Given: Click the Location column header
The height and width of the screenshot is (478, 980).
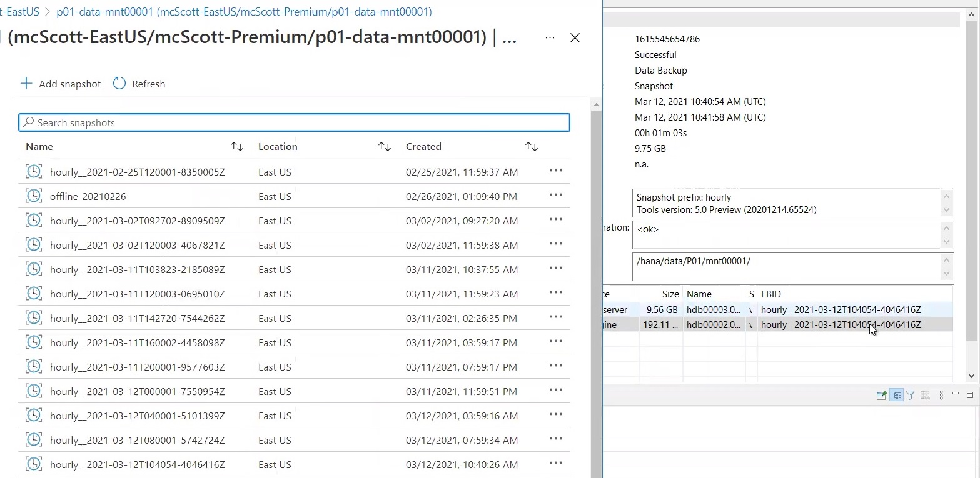Looking at the screenshot, I should tap(278, 147).
